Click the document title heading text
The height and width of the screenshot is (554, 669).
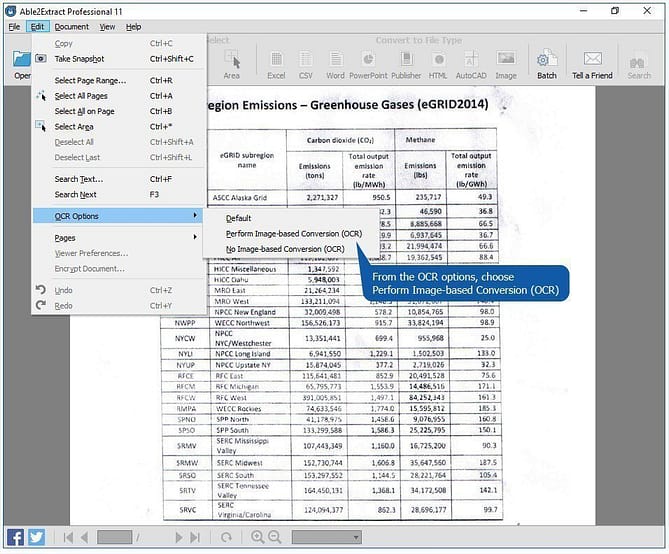[x=347, y=105]
